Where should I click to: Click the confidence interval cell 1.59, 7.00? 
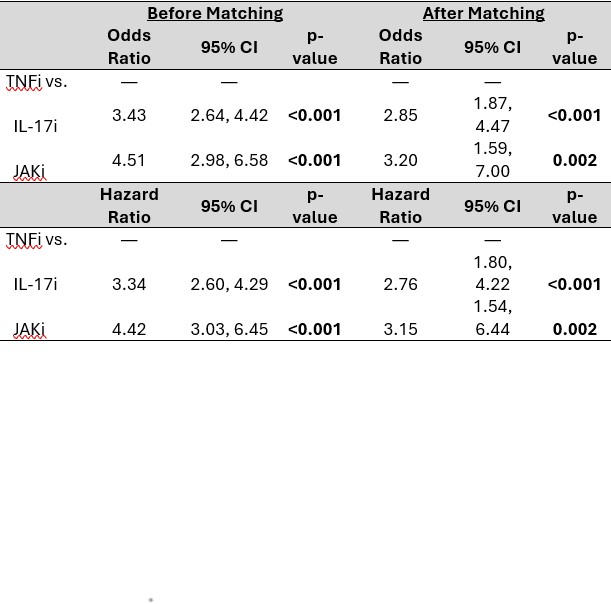[492, 160]
